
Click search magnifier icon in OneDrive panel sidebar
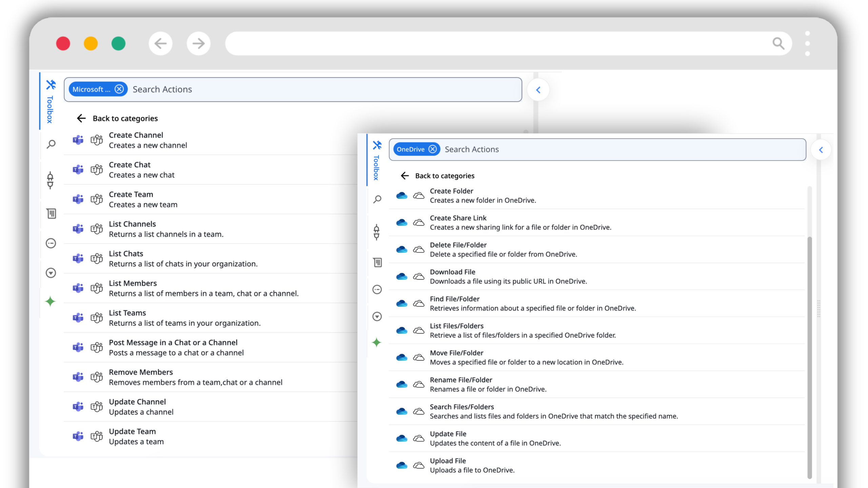(x=377, y=199)
